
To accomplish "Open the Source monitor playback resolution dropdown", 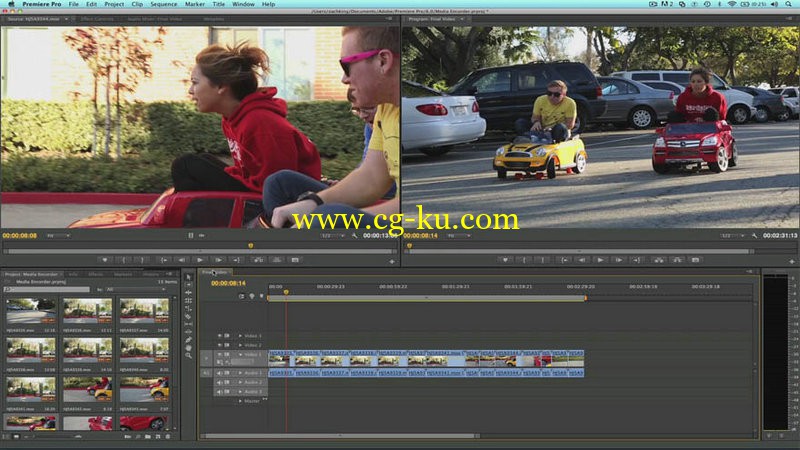I will pyautogui.click(x=332, y=236).
